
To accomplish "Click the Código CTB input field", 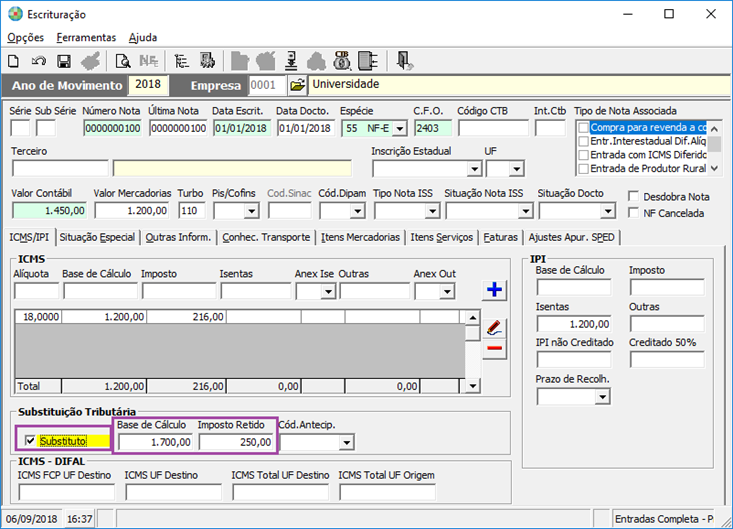I will [x=492, y=128].
